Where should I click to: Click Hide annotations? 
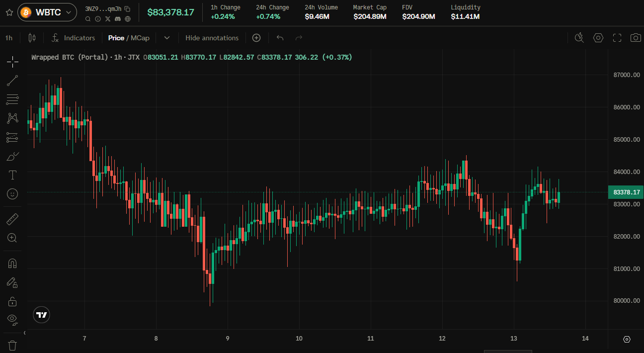(x=212, y=38)
